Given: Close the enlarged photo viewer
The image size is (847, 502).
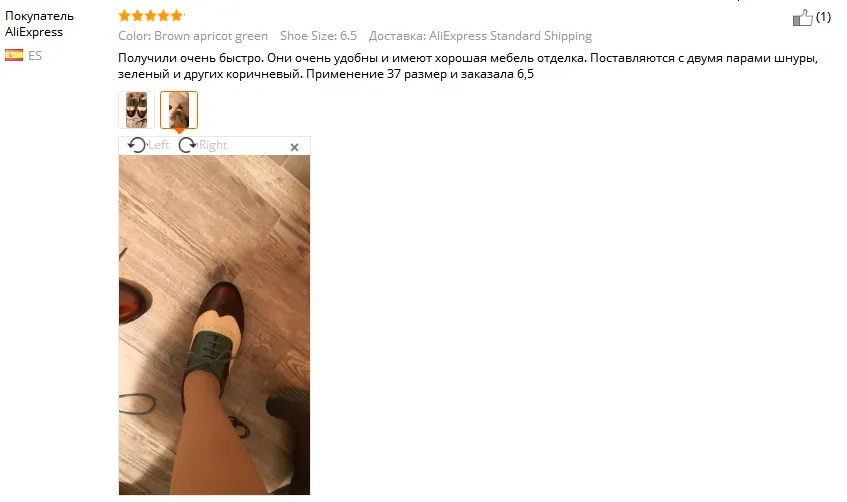Looking at the screenshot, I should point(294,147).
